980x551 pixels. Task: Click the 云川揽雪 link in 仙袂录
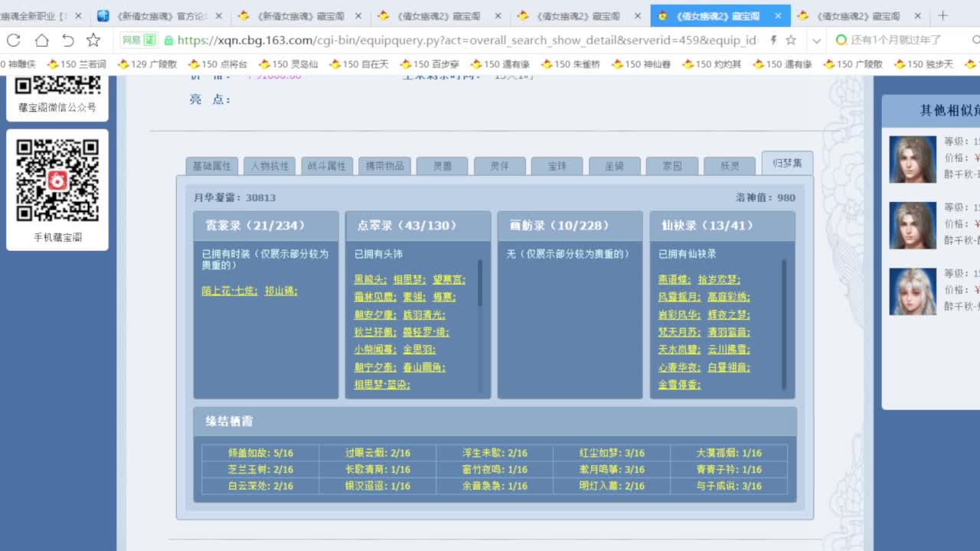728,350
